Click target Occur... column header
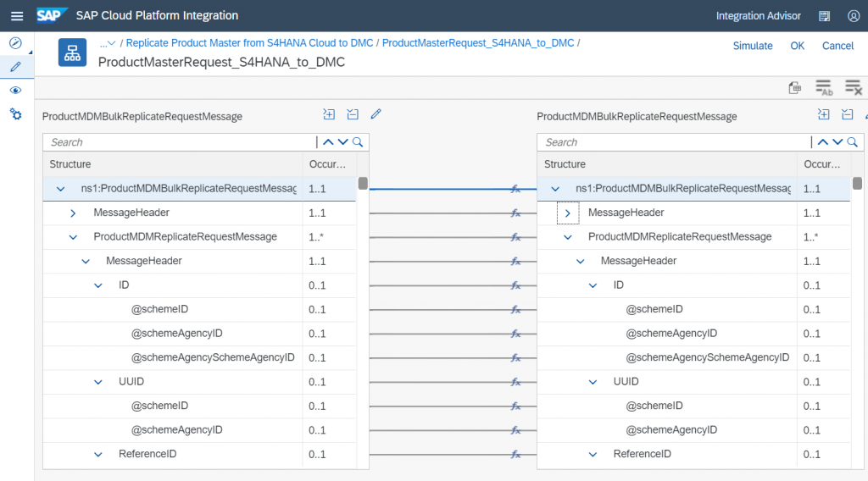The width and height of the screenshot is (868, 481). [x=822, y=164]
